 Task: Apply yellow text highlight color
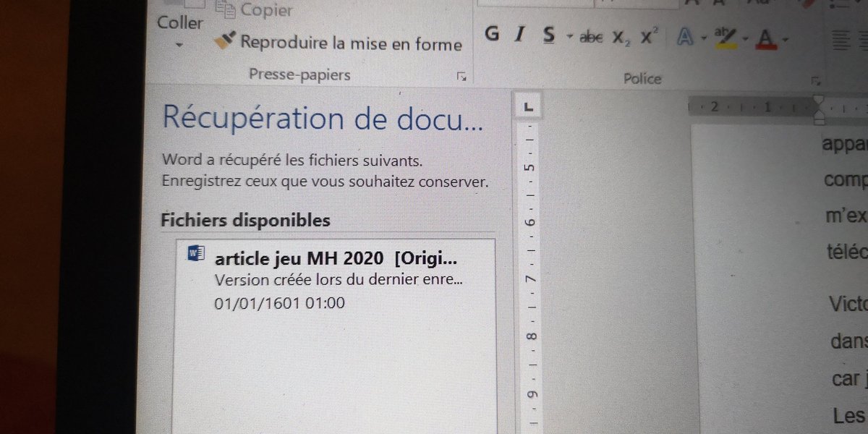(725, 38)
